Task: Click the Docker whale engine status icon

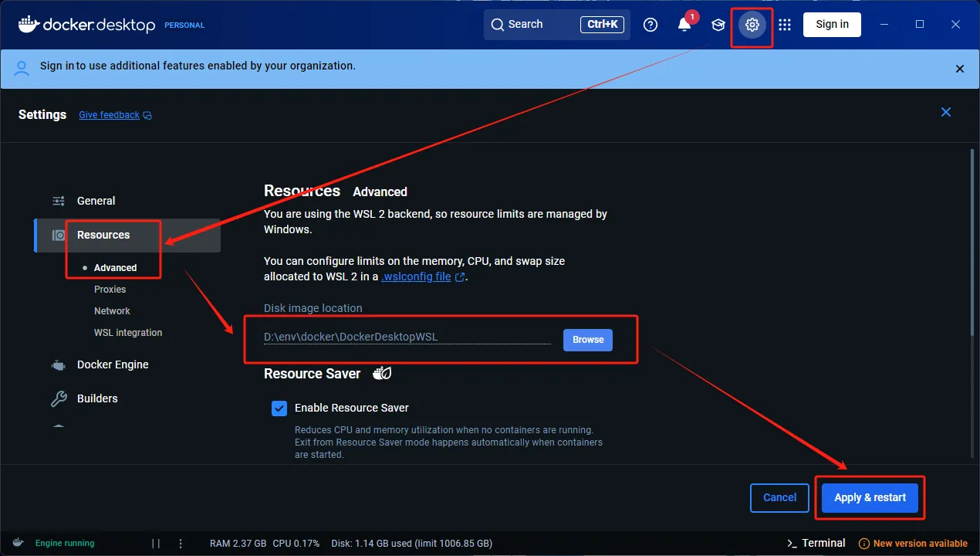Action: coord(18,543)
